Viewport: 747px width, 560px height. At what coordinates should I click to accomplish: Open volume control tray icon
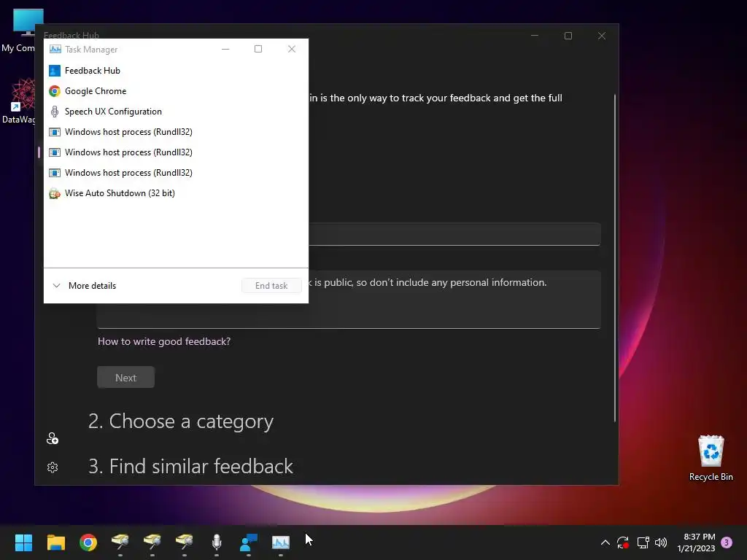click(x=661, y=542)
